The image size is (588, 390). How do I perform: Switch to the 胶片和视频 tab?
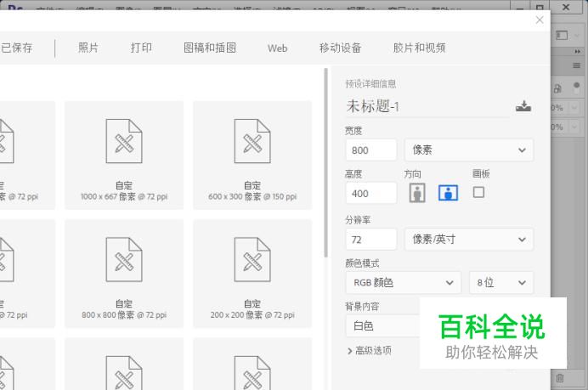[x=419, y=48]
